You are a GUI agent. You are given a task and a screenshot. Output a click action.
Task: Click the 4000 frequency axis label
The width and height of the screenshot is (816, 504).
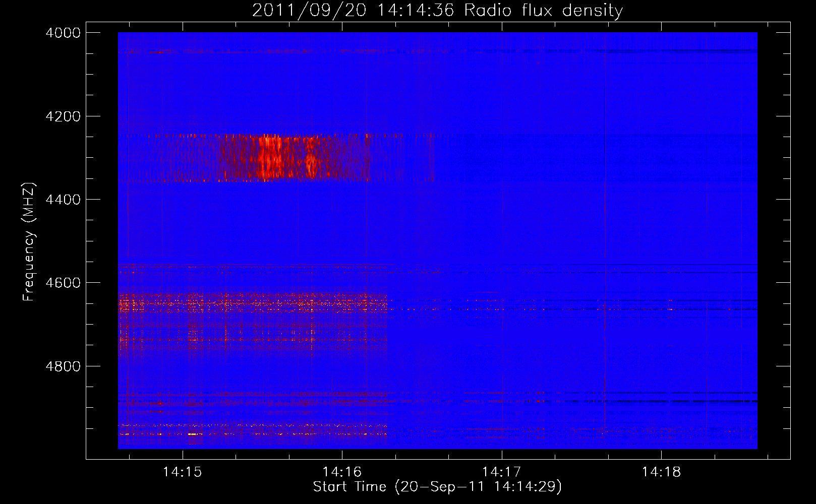(x=63, y=33)
